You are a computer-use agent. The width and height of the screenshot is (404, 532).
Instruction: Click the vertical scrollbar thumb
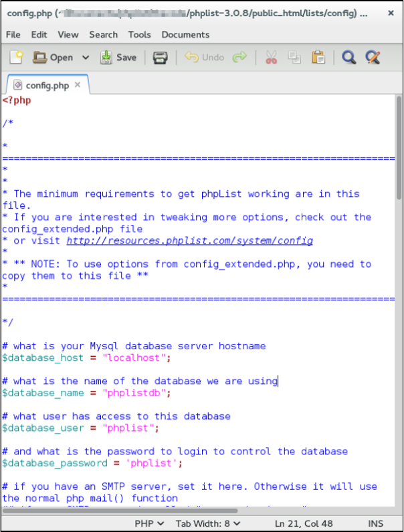[399, 149]
